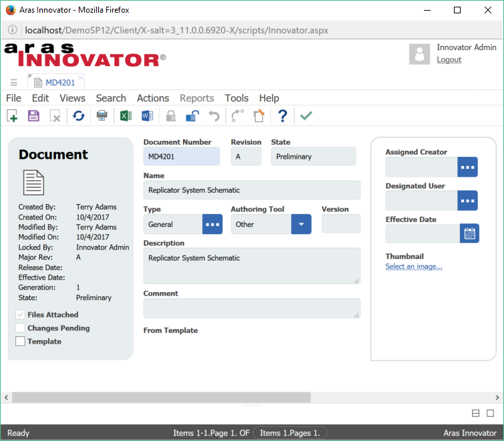This screenshot has width=504, height=441.
Task: Click the promote item toolbar icon
Action: coord(238,115)
